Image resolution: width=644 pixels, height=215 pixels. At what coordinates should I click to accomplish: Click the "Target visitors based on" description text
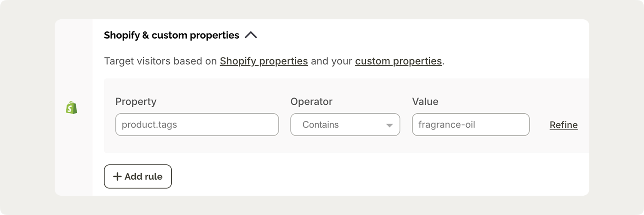tap(160, 61)
